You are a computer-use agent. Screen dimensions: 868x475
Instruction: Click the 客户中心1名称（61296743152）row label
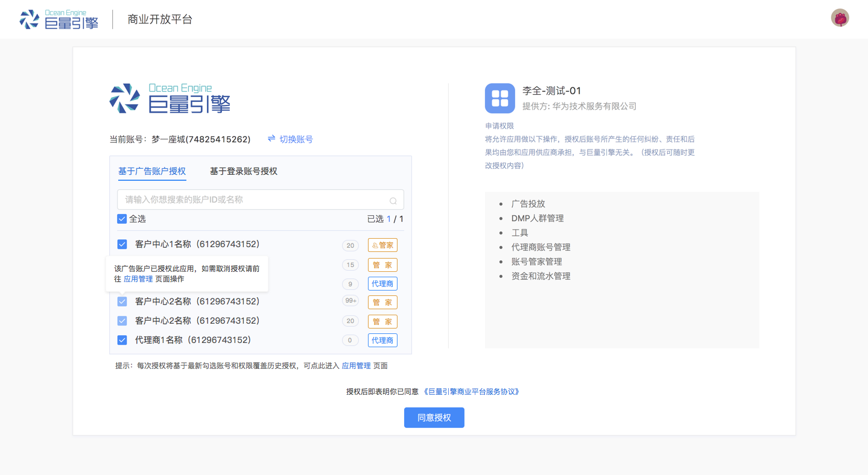click(x=197, y=244)
